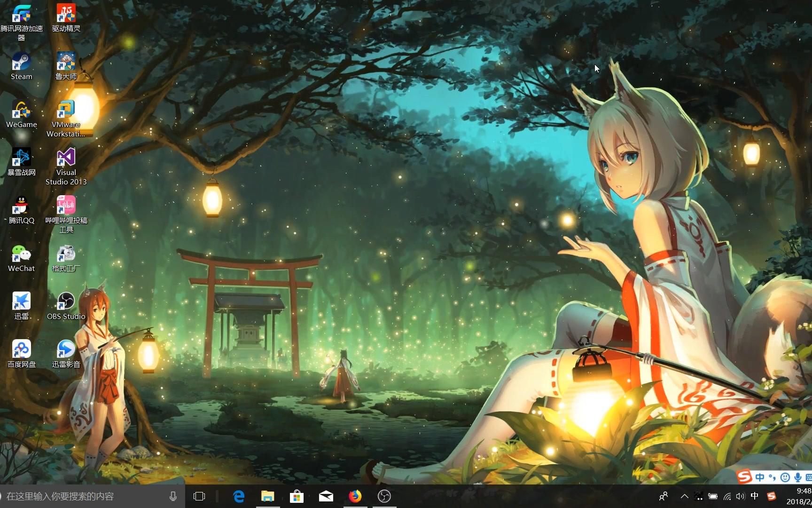The width and height of the screenshot is (812, 508).
Task: Select the 鲁大师 desktop icon
Action: point(66,66)
